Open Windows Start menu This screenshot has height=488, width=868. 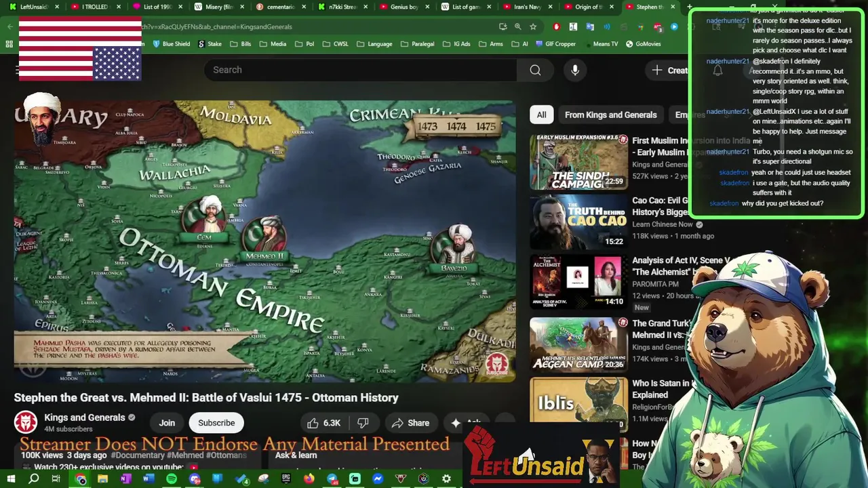pos(11,479)
